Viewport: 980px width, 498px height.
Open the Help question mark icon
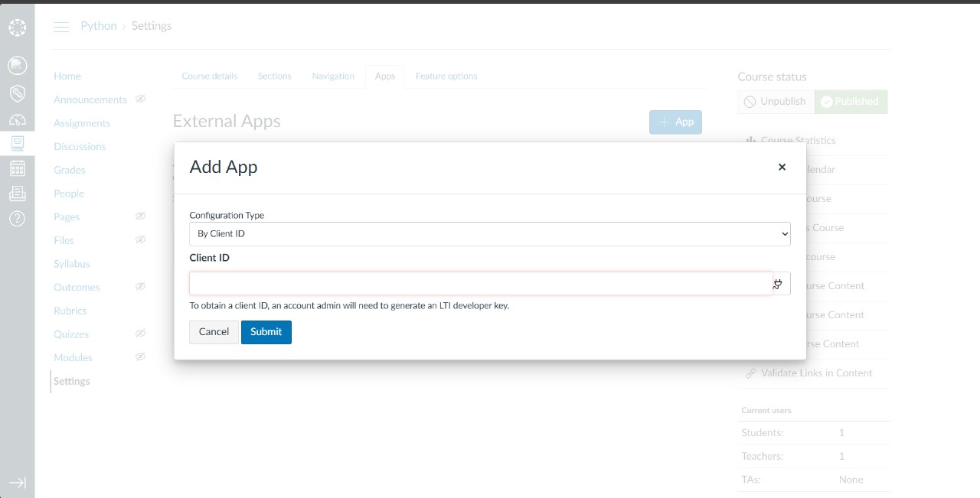tap(17, 219)
